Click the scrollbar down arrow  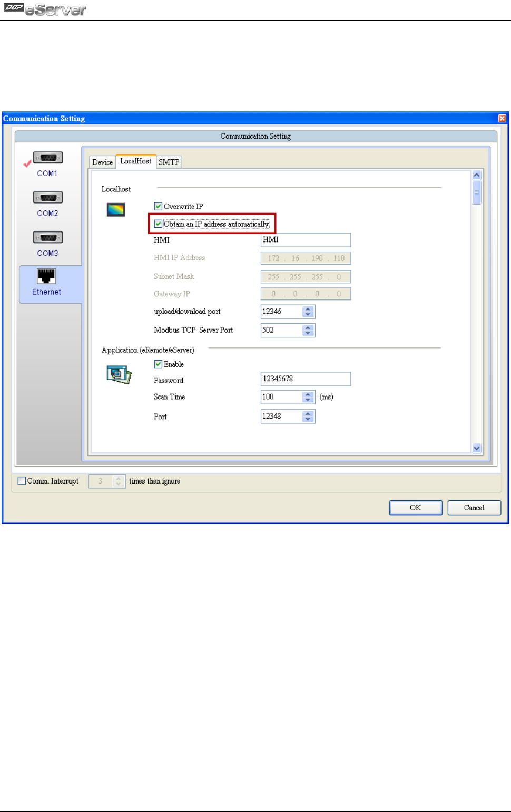(477, 448)
